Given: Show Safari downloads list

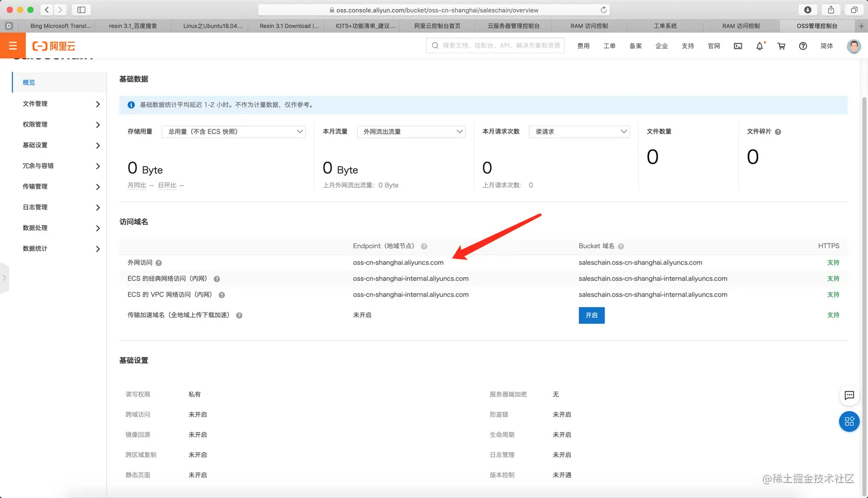Looking at the screenshot, I should tap(808, 10).
